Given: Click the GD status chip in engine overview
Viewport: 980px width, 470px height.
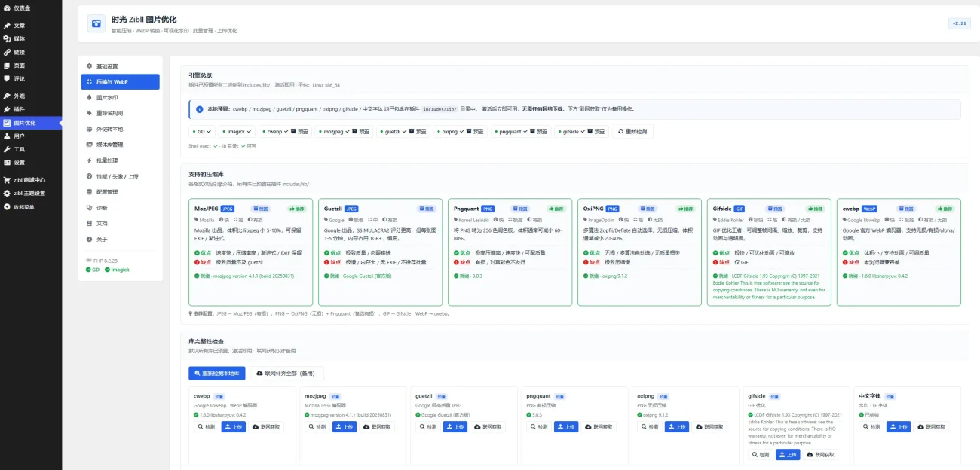Looking at the screenshot, I should point(202,131).
